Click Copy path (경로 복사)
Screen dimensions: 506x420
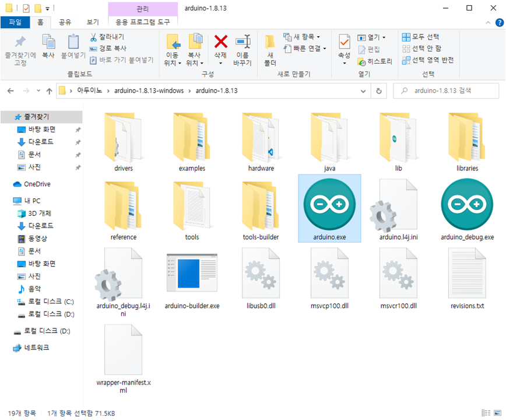click(x=108, y=48)
